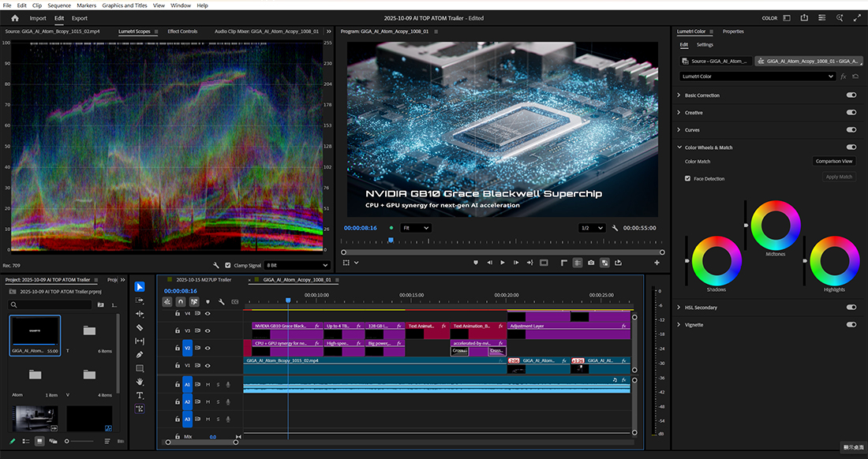Click the Export Frame camera icon
Viewport: 868px width, 459px height.
point(590,263)
